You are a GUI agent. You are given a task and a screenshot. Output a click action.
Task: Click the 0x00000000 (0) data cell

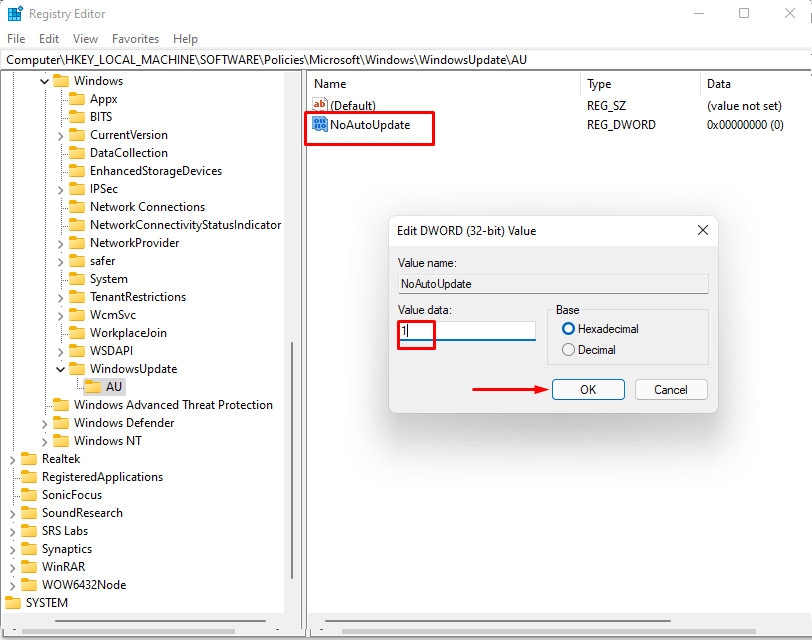point(745,125)
